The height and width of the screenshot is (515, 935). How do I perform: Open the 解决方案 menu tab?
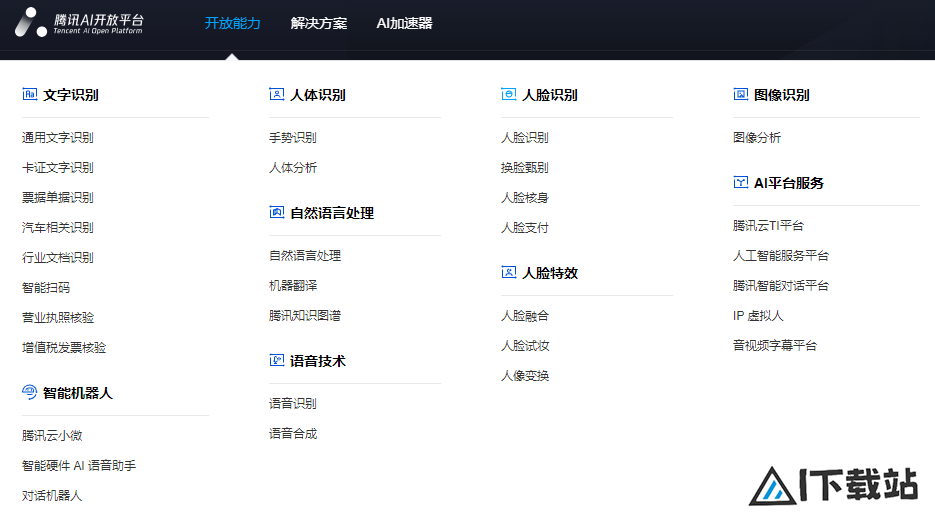tap(318, 23)
